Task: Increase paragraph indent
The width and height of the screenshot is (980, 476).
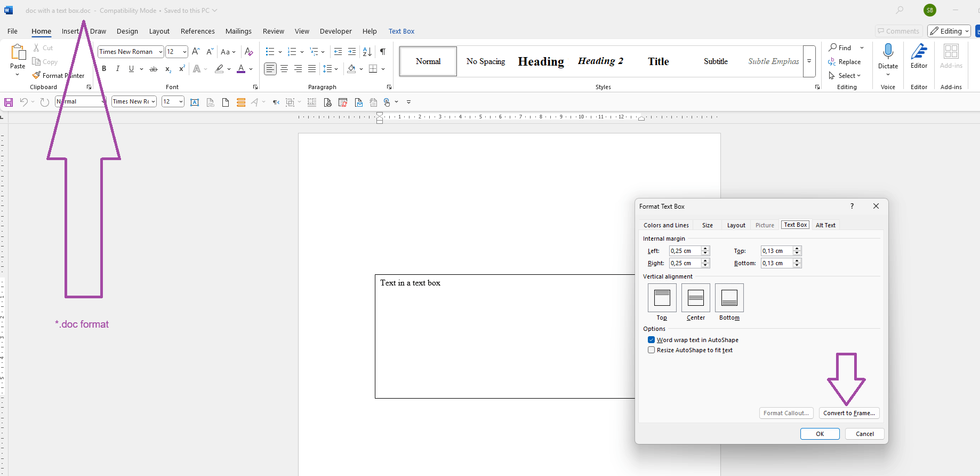Action: (352, 52)
